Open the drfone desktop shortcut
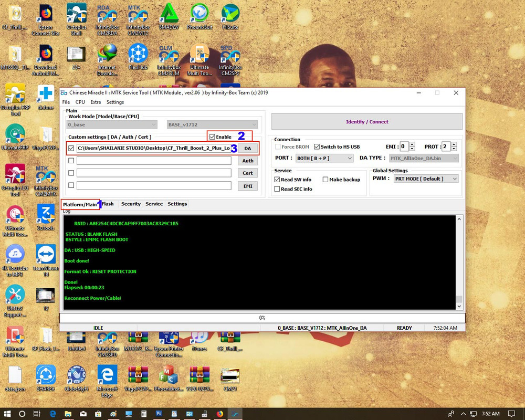This screenshot has width=525, height=420. pos(46,97)
